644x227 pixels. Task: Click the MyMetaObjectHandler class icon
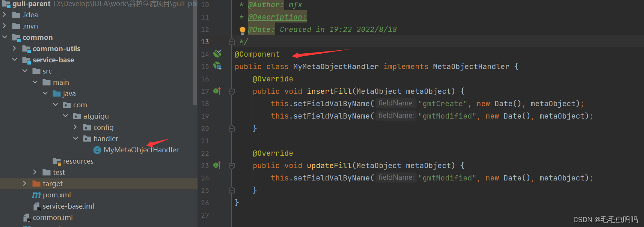pyautogui.click(x=97, y=150)
